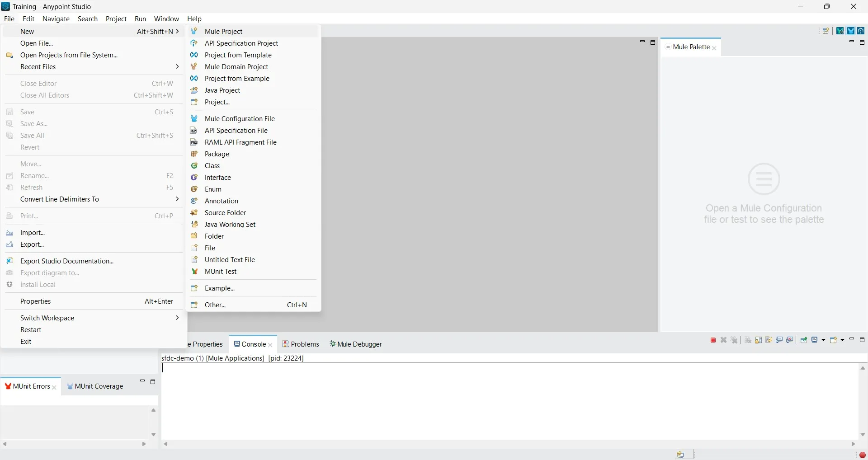This screenshot has height=460, width=868.
Task: Click inside the console text area
Action: (x=510, y=401)
